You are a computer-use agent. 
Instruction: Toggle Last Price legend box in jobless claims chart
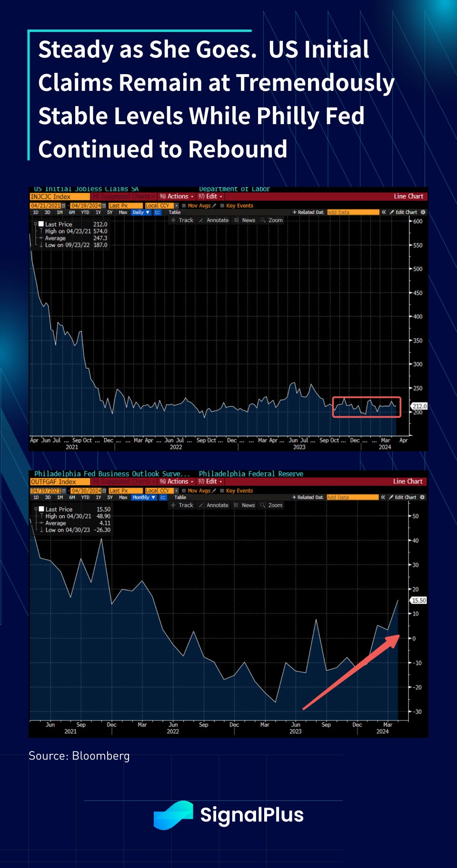tap(41, 224)
